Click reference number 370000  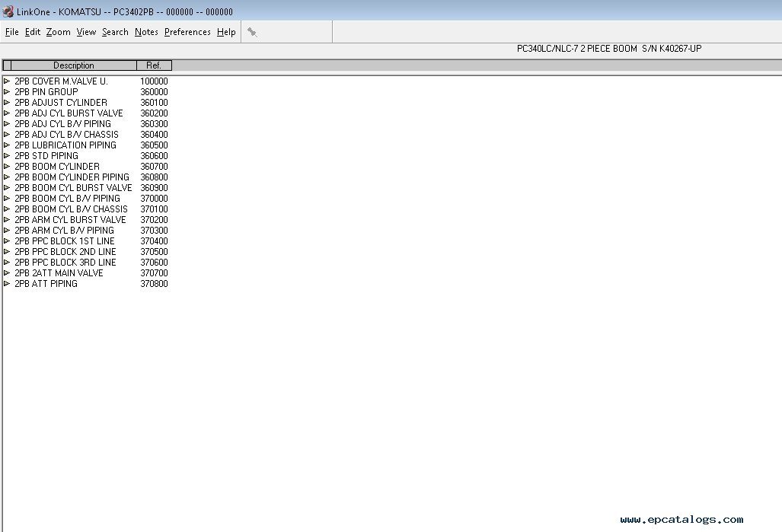[x=154, y=198]
